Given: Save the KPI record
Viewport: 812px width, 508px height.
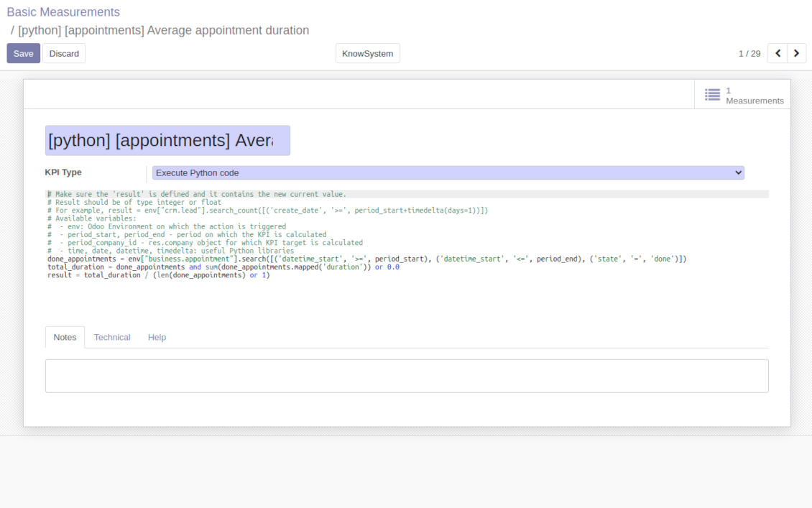Looking at the screenshot, I should [23, 53].
